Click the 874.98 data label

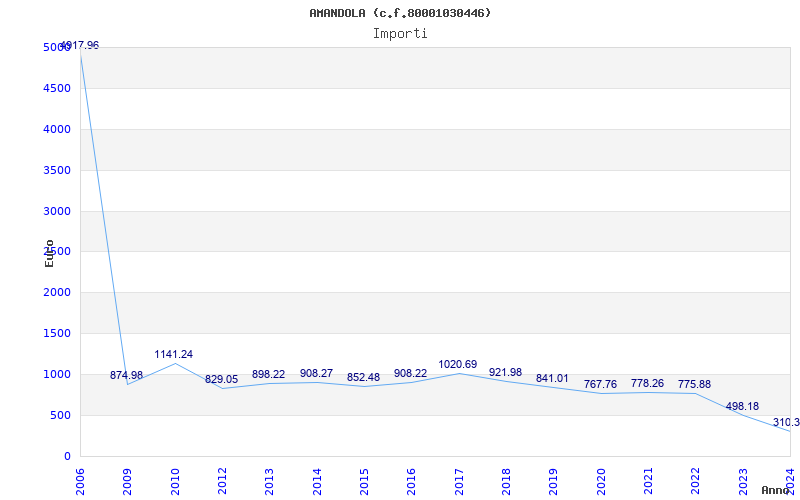coord(127,376)
